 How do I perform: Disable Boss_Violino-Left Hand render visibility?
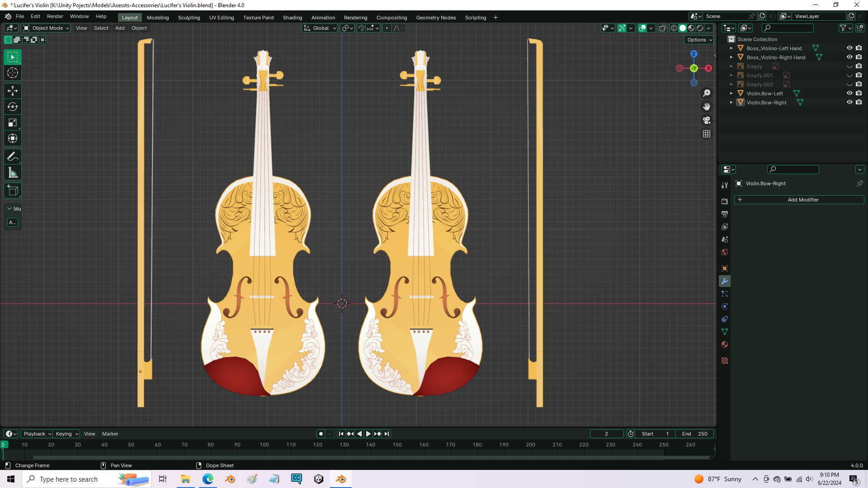click(x=859, y=48)
